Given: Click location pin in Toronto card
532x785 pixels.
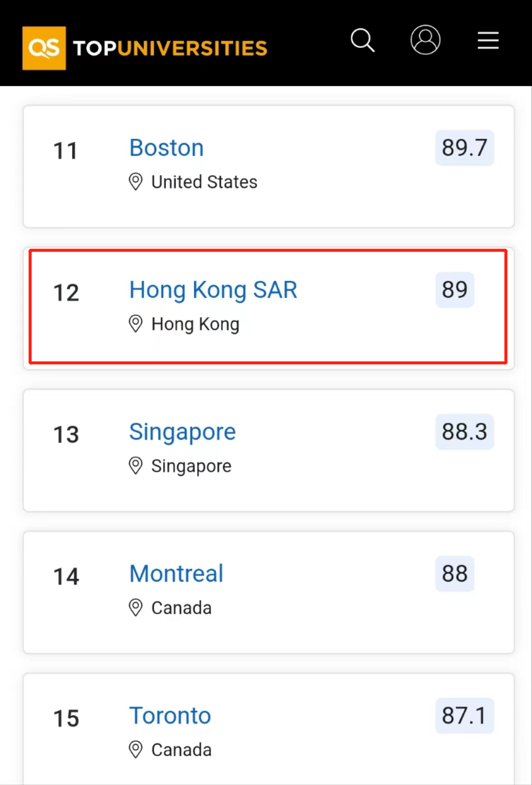Looking at the screenshot, I should [136, 750].
